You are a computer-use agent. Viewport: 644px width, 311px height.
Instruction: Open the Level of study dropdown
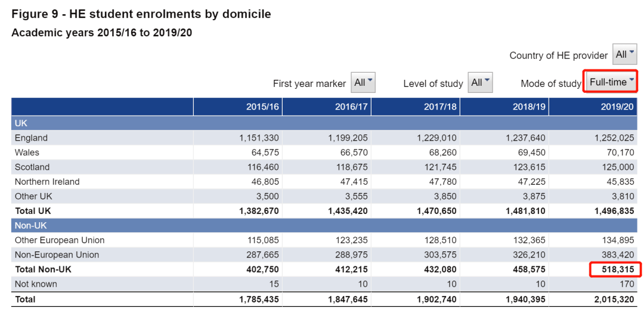[x=480, y=82]
